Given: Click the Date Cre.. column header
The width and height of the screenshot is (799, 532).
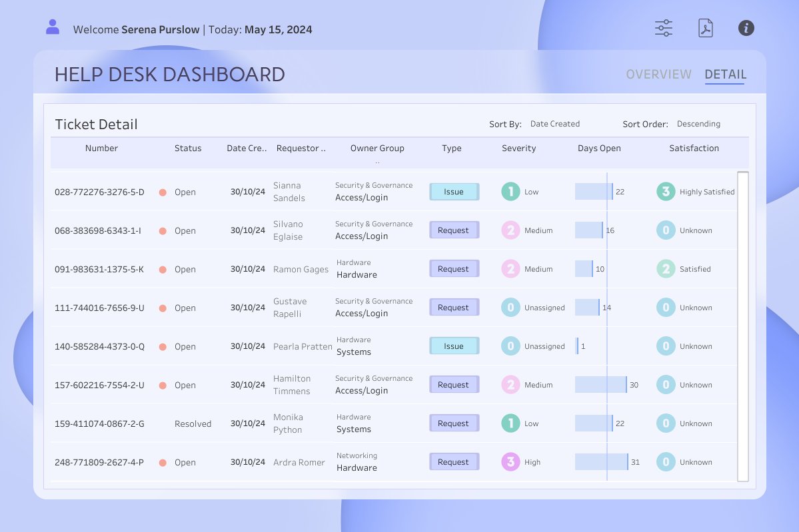Looking at the screenshot, I should (x=247, y=148).
